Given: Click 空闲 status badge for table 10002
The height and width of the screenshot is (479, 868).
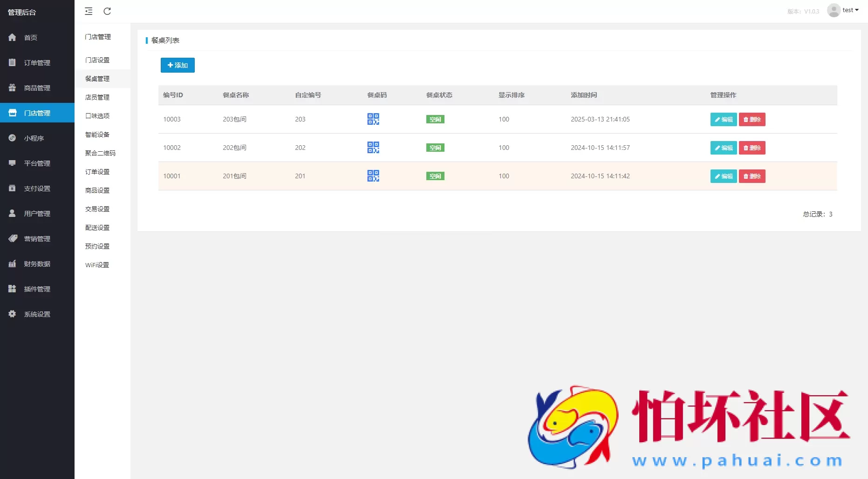Looking at the screenshot, I should (x=435, y=148).
